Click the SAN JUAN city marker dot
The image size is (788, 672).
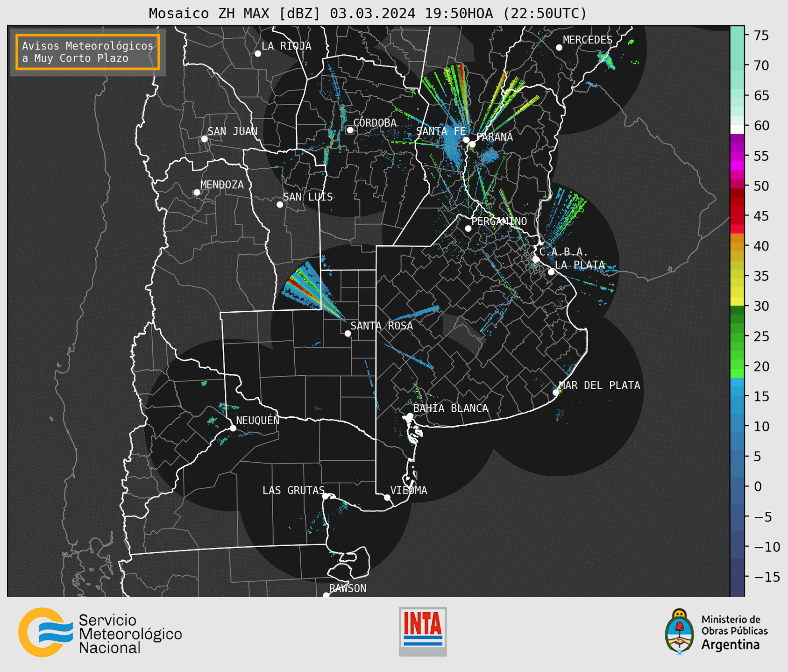point(204,139)
